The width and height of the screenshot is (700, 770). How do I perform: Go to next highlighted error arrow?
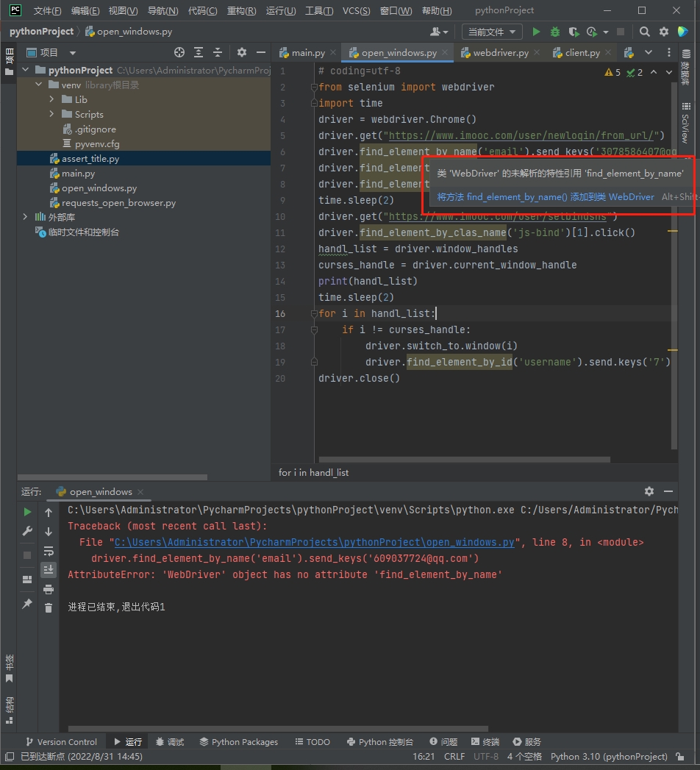point(668,72)
